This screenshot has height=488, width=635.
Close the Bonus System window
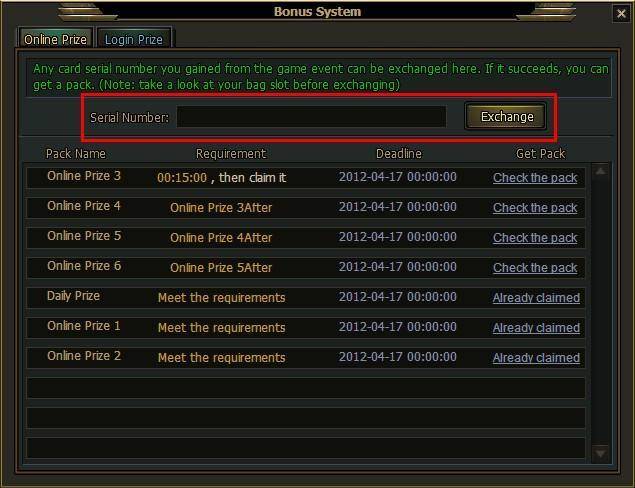(x=621, y=14)
